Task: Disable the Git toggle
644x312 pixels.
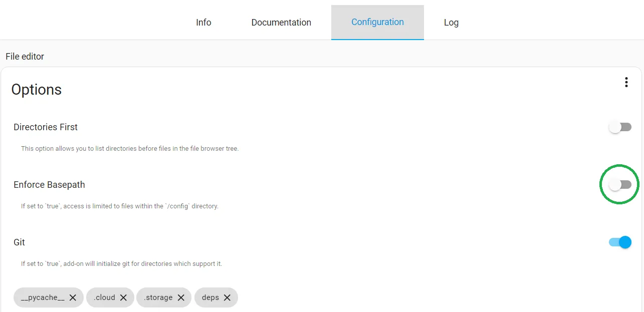Action: click(620, 242)
